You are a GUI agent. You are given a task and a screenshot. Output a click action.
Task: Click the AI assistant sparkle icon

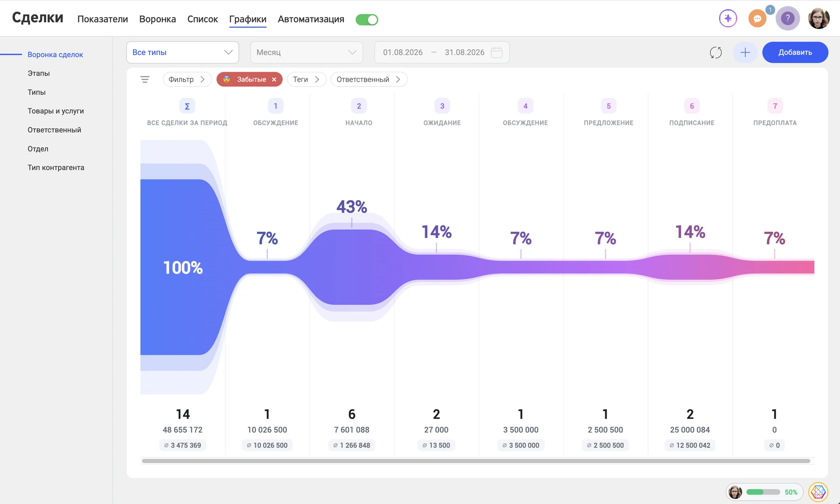(728, 19)
